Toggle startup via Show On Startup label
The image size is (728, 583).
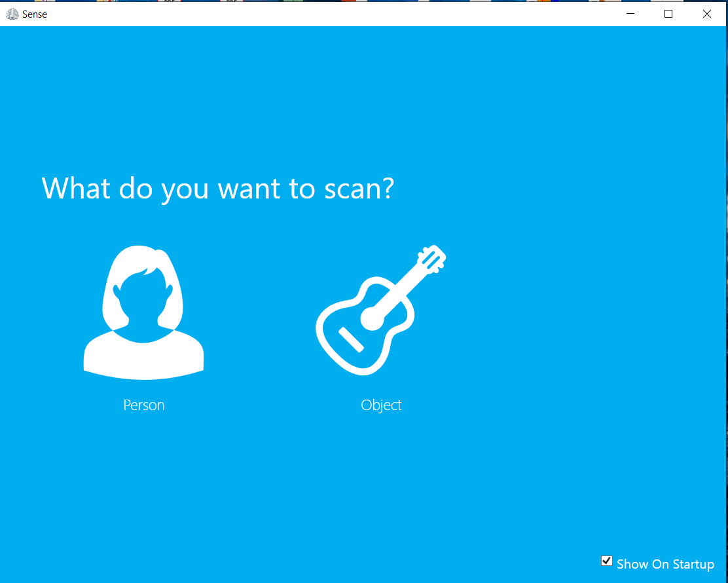(x=665, y=564)
